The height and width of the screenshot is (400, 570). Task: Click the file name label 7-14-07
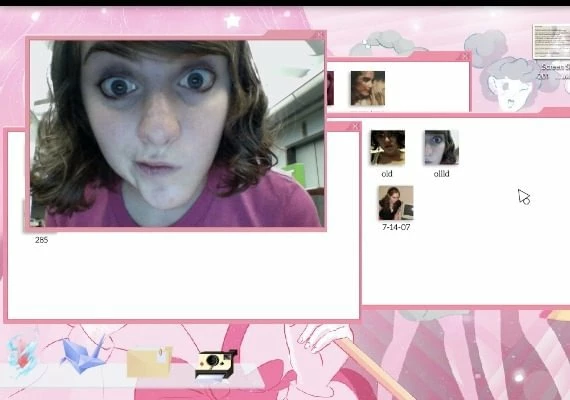point(396,227)
